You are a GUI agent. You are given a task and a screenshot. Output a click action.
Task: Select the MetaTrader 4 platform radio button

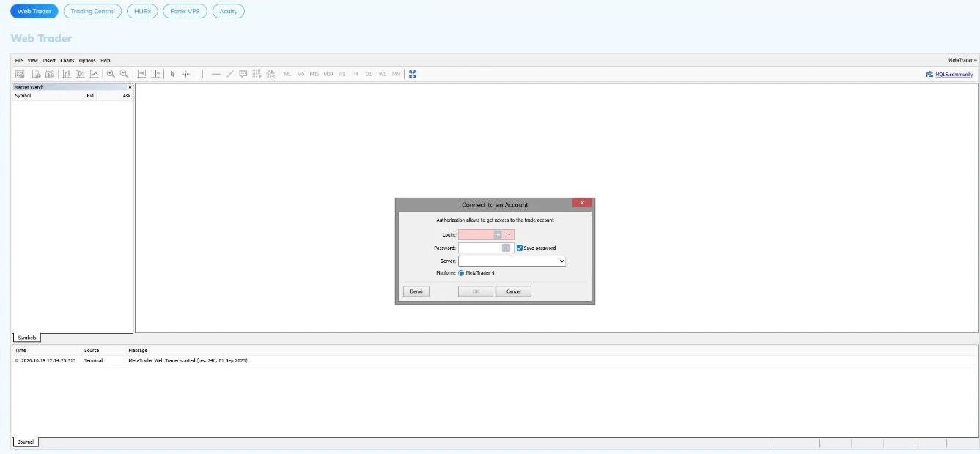pos(461,273)
